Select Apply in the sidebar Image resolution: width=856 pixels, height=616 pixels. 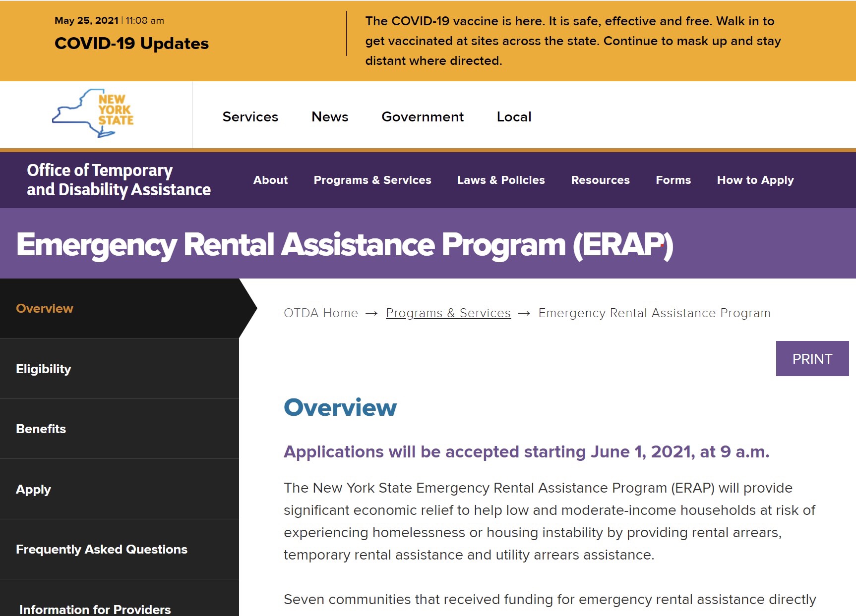point(33,489)
